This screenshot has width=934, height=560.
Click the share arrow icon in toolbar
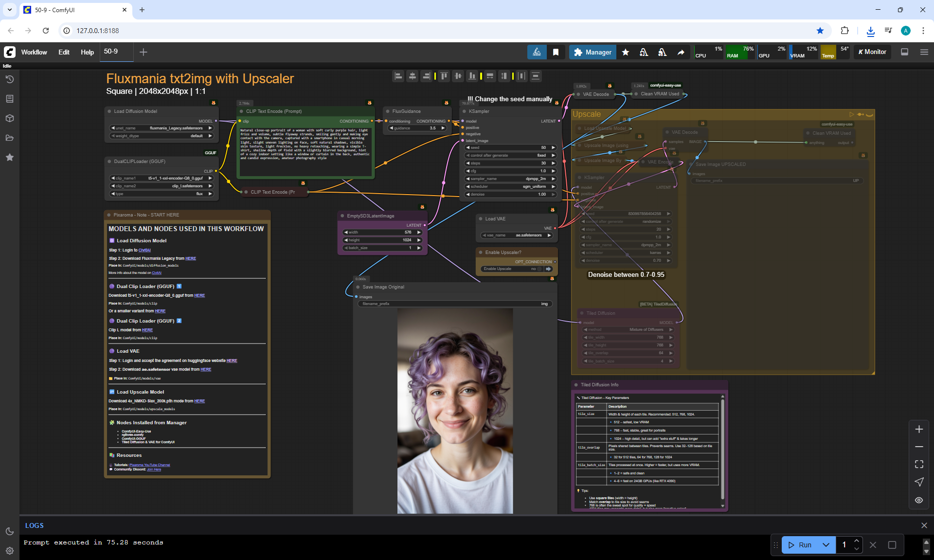click(x=681, y=52)
